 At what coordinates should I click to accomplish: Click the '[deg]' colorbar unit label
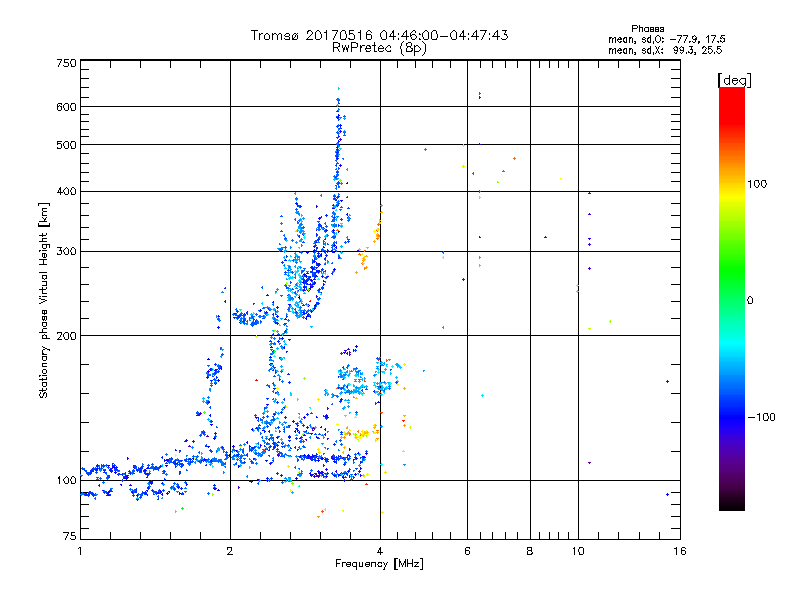point(734,80)
